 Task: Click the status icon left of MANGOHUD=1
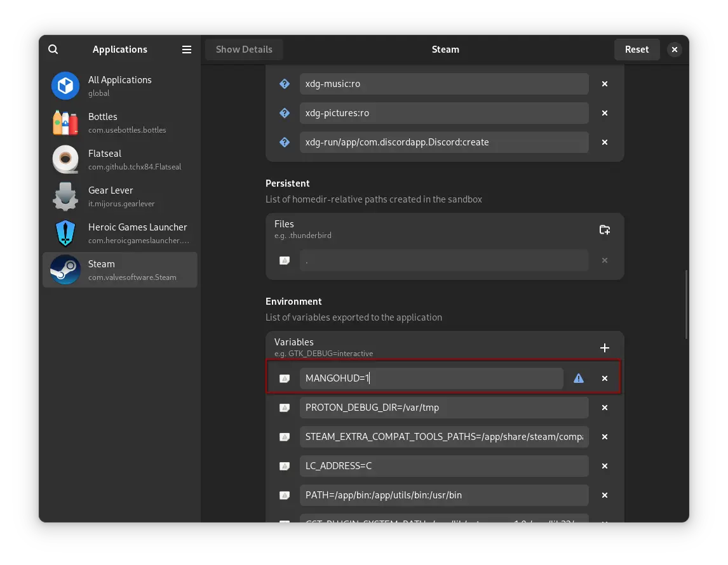point(285,378)
